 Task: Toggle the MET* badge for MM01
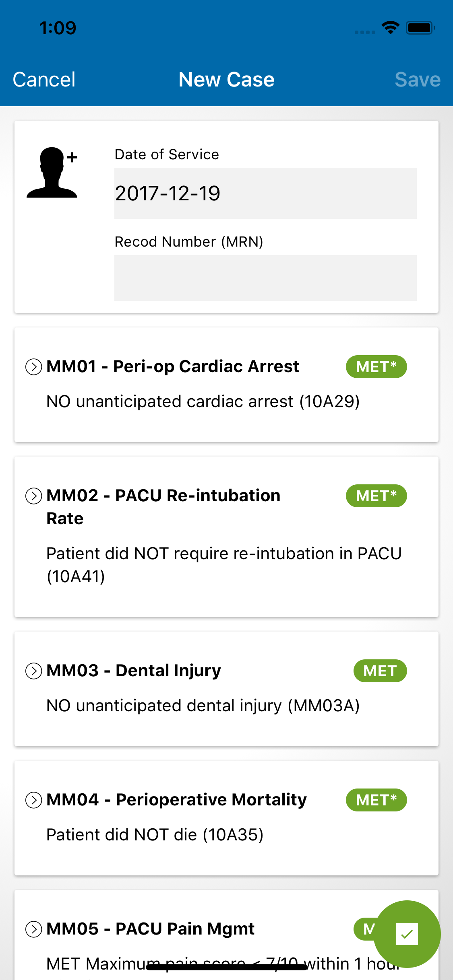point(376,366)
